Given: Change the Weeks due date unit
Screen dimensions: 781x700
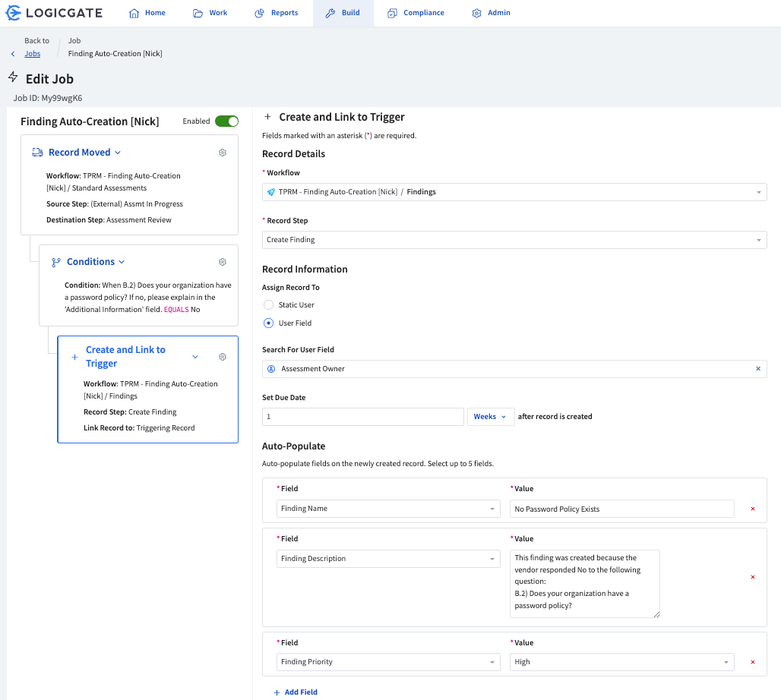Looking at the screenshot, I should [490, 417].
